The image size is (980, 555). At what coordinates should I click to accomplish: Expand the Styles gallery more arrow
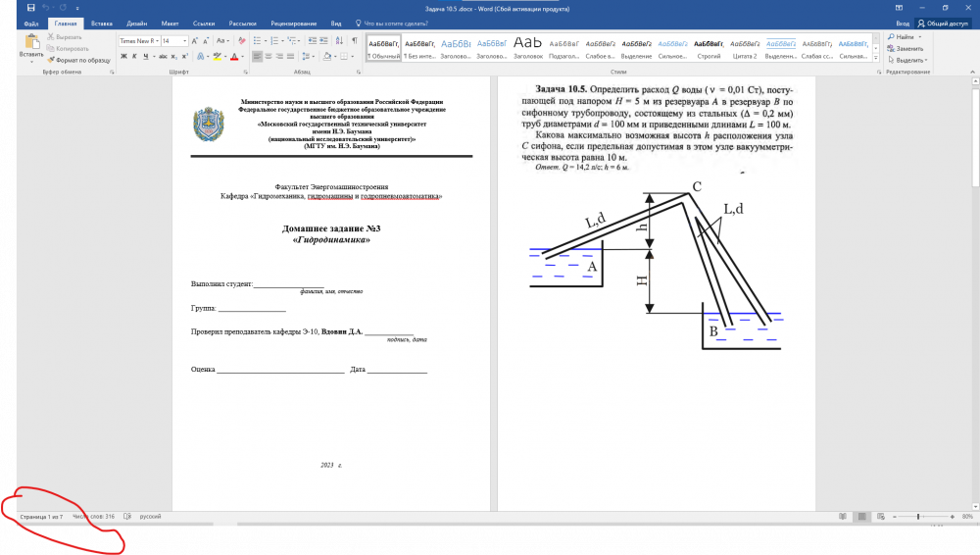(x=874, y=56)
